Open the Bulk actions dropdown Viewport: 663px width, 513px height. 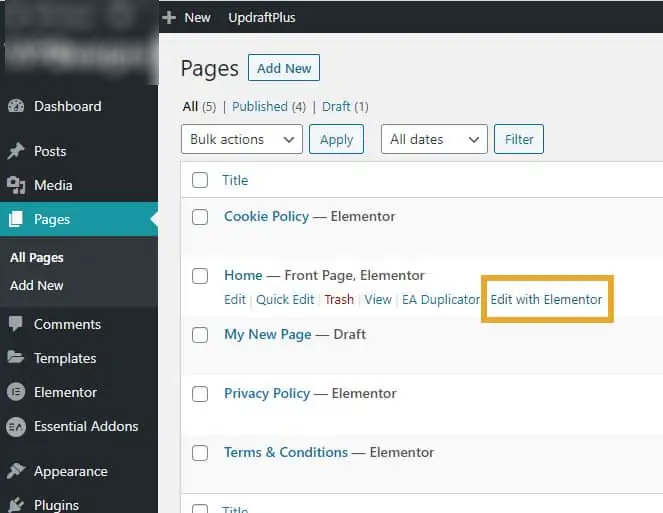[x=241, y=139]
